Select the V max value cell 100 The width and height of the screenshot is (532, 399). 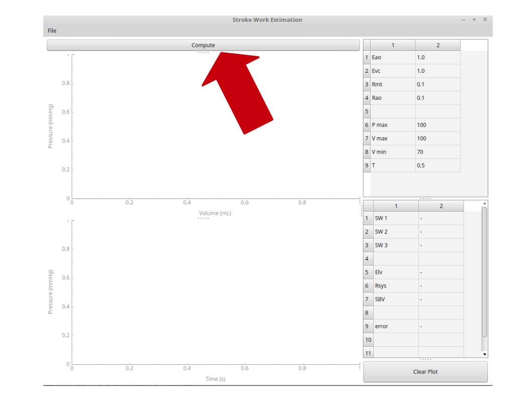tap(437, 138)
